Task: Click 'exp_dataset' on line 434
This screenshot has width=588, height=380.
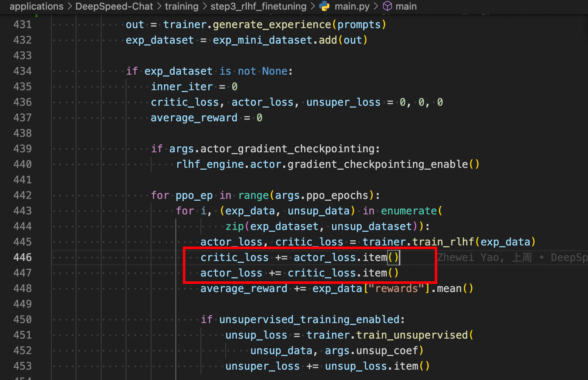Action: coord(178,71)
